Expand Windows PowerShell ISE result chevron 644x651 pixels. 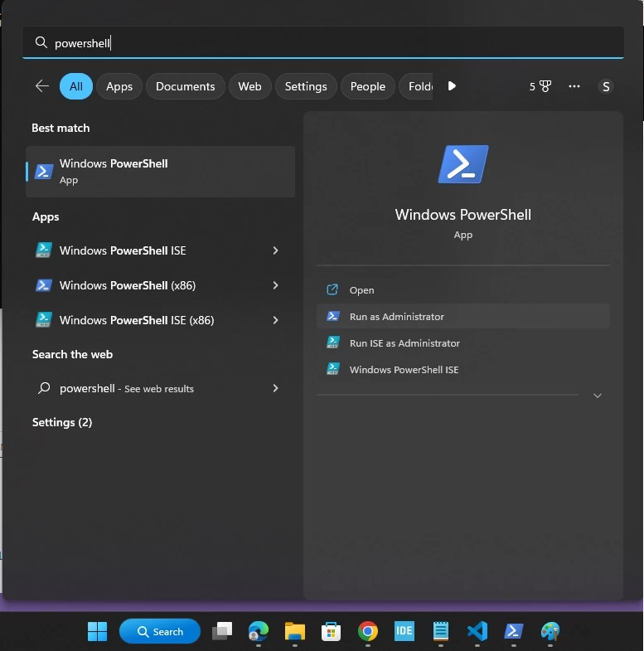click(275, 250)
